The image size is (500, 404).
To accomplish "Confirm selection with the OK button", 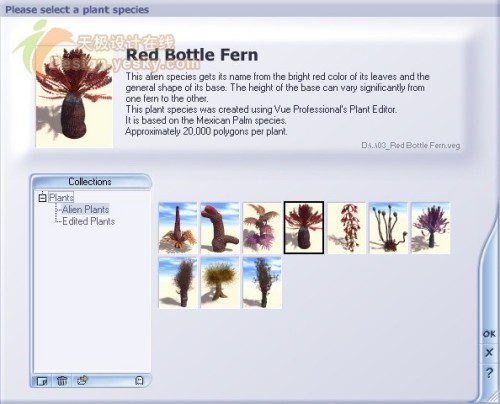I will tap(489, 334).
